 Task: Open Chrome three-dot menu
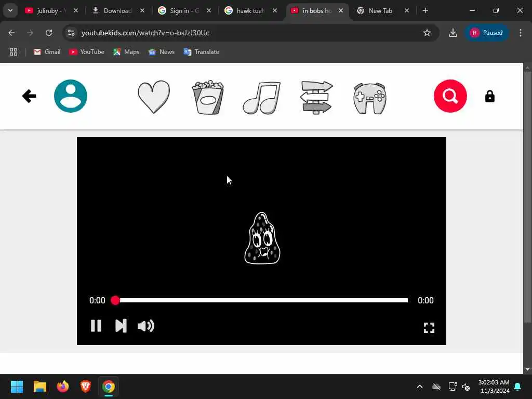click(x=521, y=33)
